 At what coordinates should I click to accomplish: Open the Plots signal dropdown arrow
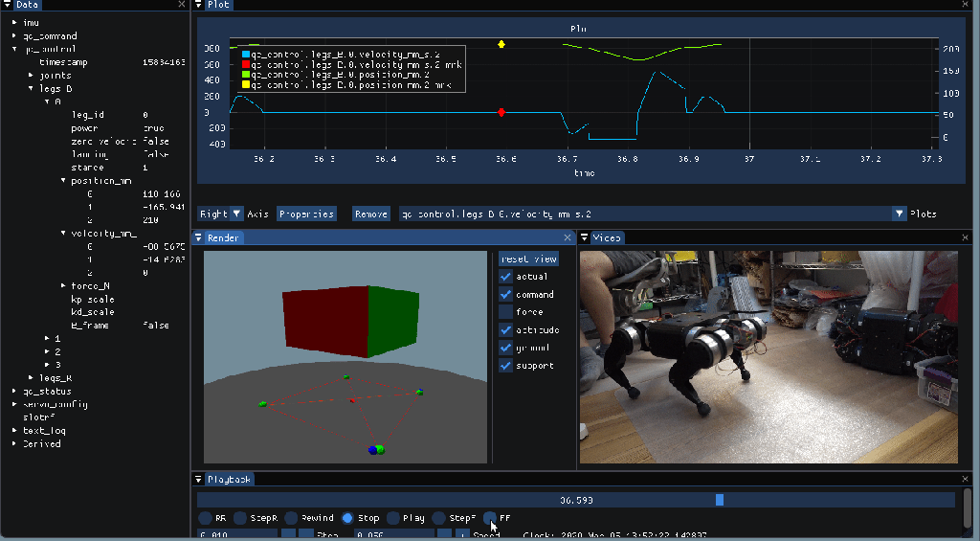tap(899, 214)
